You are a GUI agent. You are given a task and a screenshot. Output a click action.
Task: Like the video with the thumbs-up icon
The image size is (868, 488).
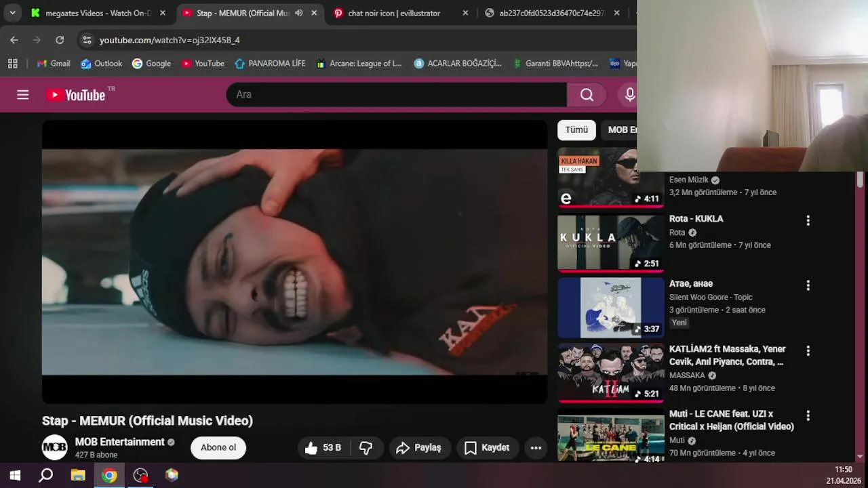point(323,447)
